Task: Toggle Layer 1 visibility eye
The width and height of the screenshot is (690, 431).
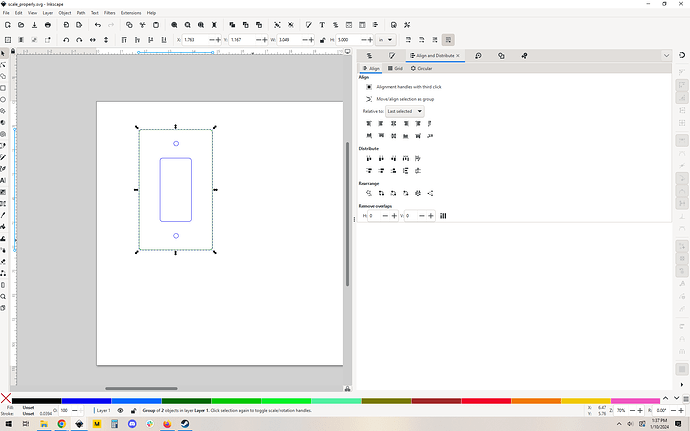Action: (x=120, y=410)
